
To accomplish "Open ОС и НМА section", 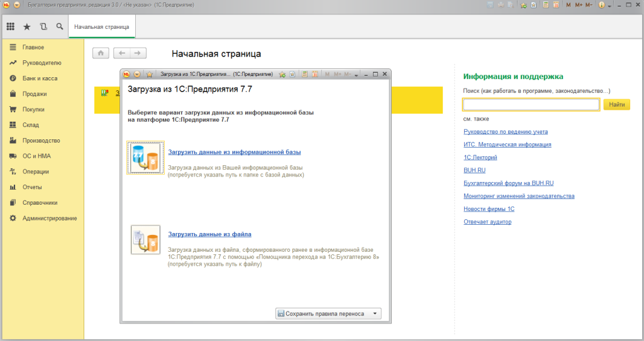I will tap(36, 156).
